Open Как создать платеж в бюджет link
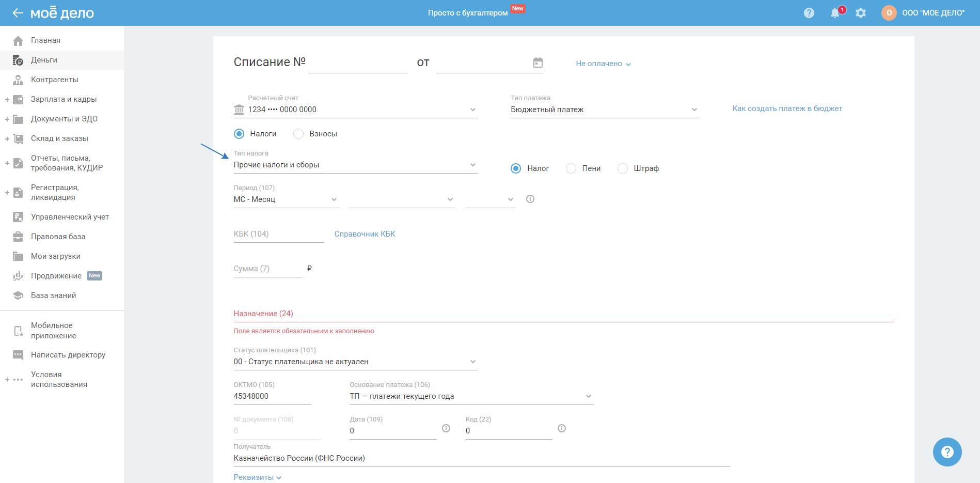The image size is (980, 483). click(787, 108)
